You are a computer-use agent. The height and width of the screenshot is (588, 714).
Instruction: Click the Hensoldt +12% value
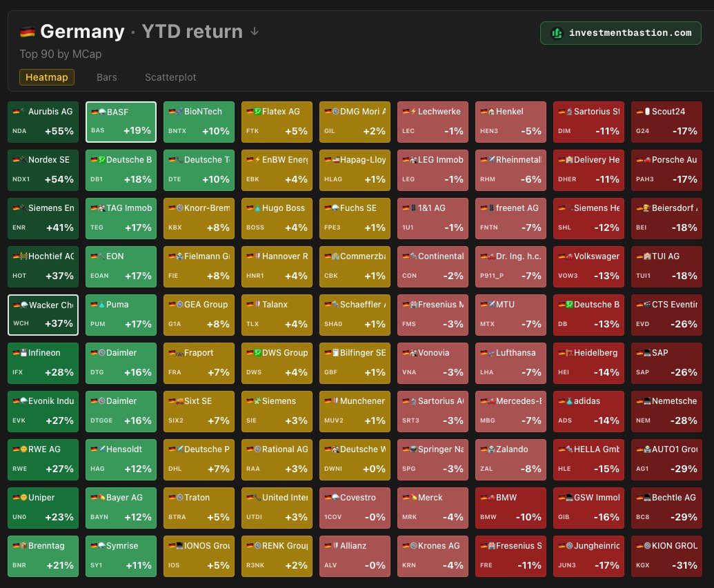138,469
